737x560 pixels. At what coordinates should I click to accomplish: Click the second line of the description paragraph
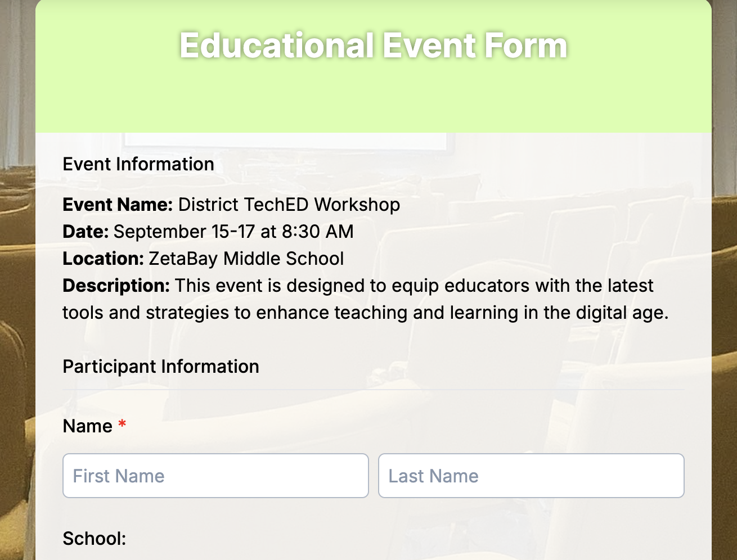(366, 313)
